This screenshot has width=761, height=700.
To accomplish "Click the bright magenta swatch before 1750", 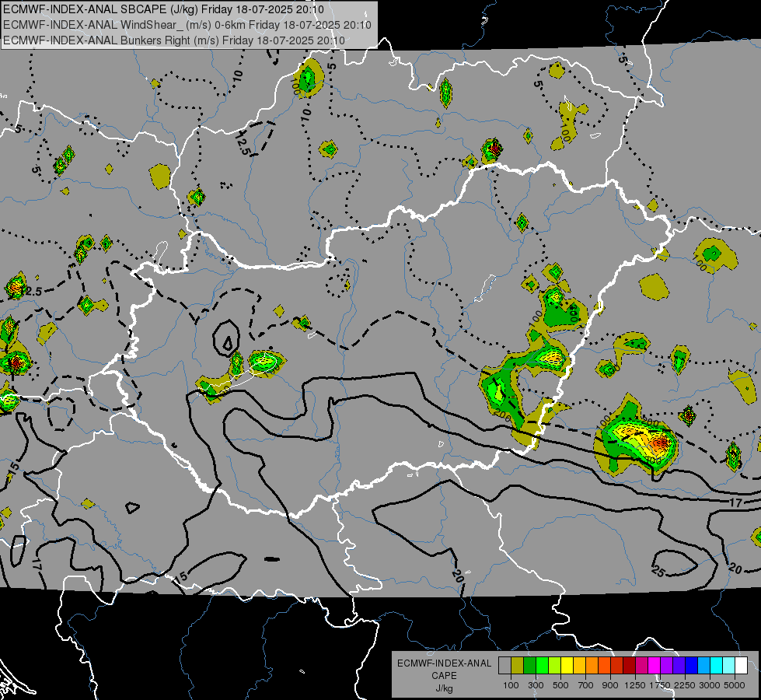I will click(655, 666).
